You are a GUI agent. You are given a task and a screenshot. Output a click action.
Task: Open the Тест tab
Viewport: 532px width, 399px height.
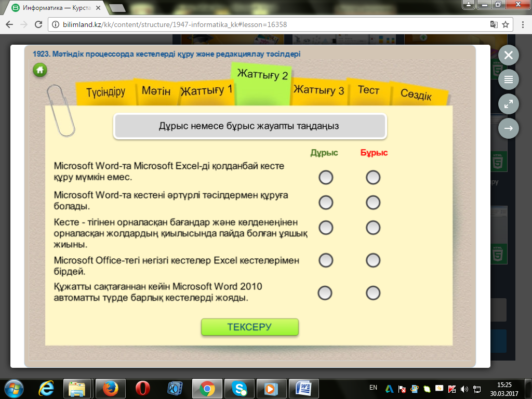tap(368, 90)
